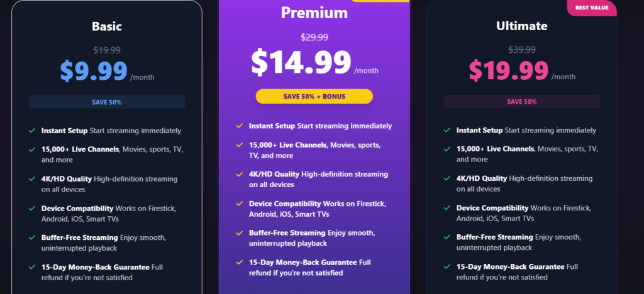Image resolution: width=644 pixels, height=294 pixels.
Task: Click the Premium plan Money-Back Guarantee checkmark
Action: (x=240, y=262)
